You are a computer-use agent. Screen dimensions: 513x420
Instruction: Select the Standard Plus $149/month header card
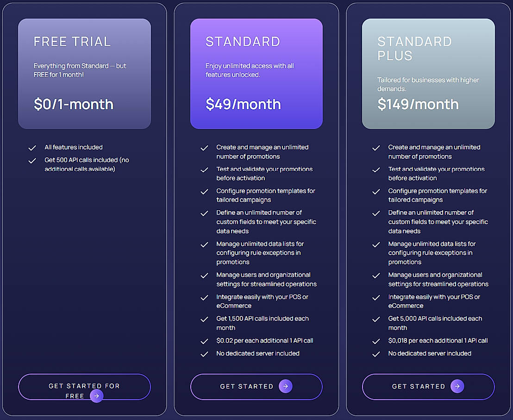coord(428,74)
